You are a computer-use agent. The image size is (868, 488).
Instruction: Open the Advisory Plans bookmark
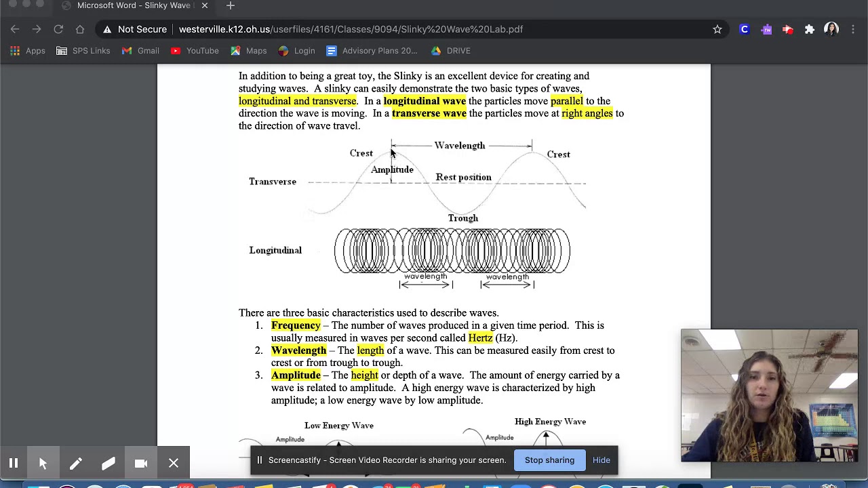(372, 51)
